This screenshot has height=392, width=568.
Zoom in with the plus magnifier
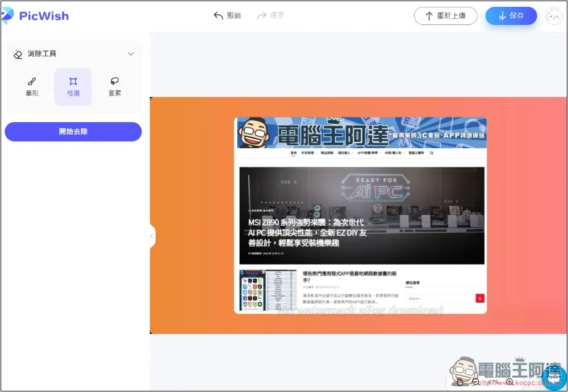click(510, 382)
